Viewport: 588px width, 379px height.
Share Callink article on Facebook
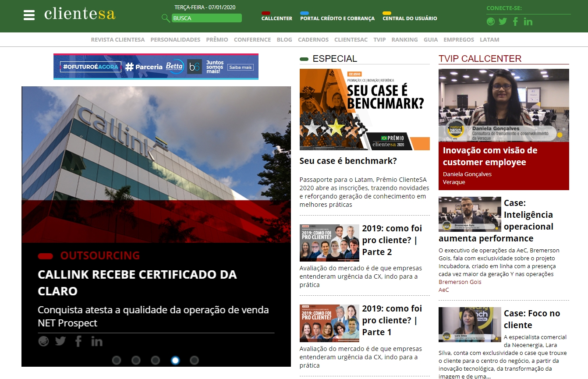78,341
